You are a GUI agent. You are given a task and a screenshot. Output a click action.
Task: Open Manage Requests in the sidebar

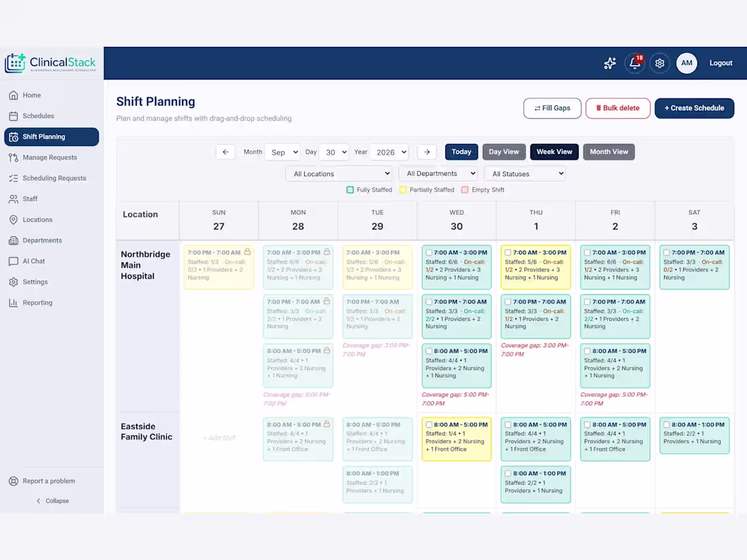tap(52, 157)
